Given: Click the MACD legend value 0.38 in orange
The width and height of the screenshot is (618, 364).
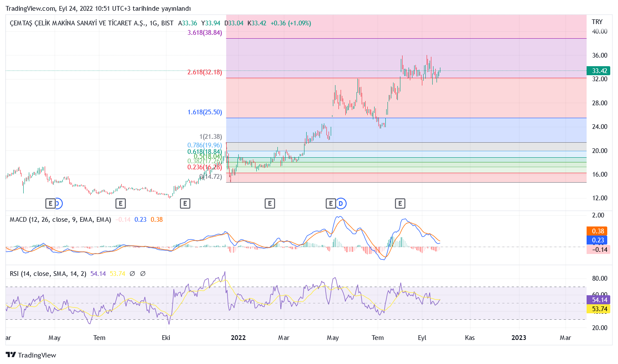Looking at the screenshot, I should [x=157, y=220].
